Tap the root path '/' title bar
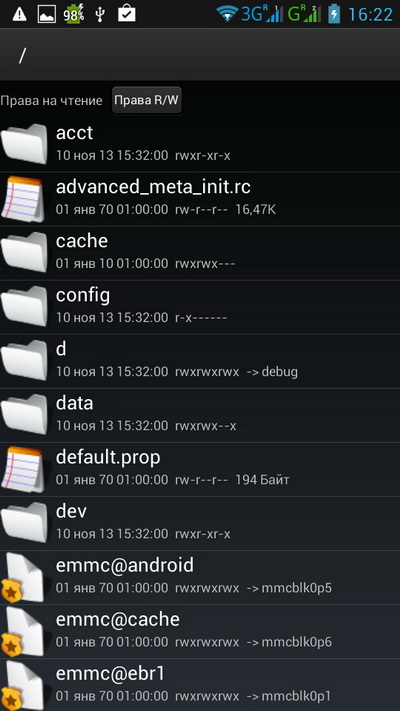 point(200,55)
